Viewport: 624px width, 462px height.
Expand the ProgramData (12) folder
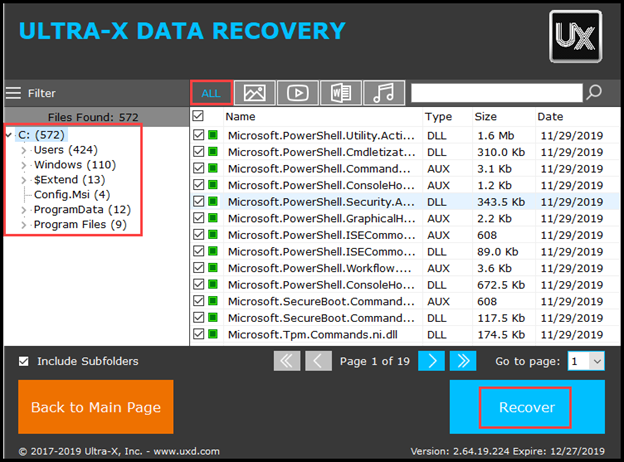(23, 210)
